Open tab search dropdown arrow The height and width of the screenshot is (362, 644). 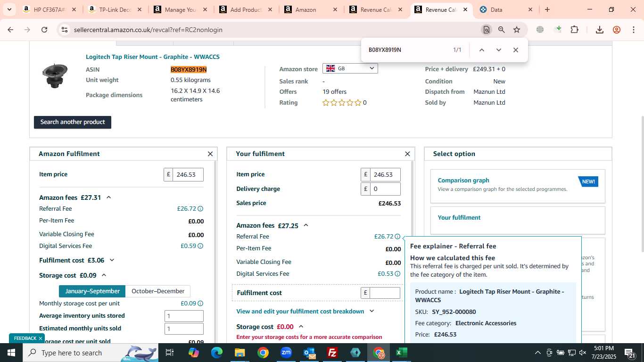pos(9,9)
